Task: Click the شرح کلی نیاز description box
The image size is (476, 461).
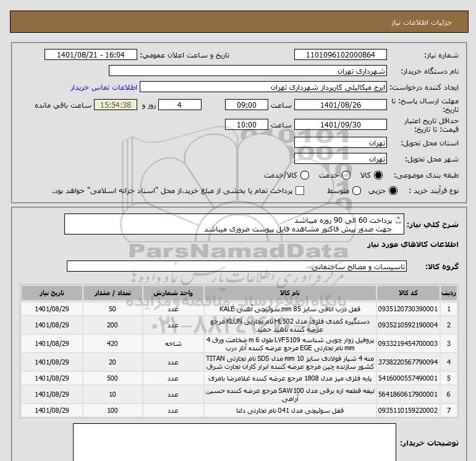Action: (234, 224)
